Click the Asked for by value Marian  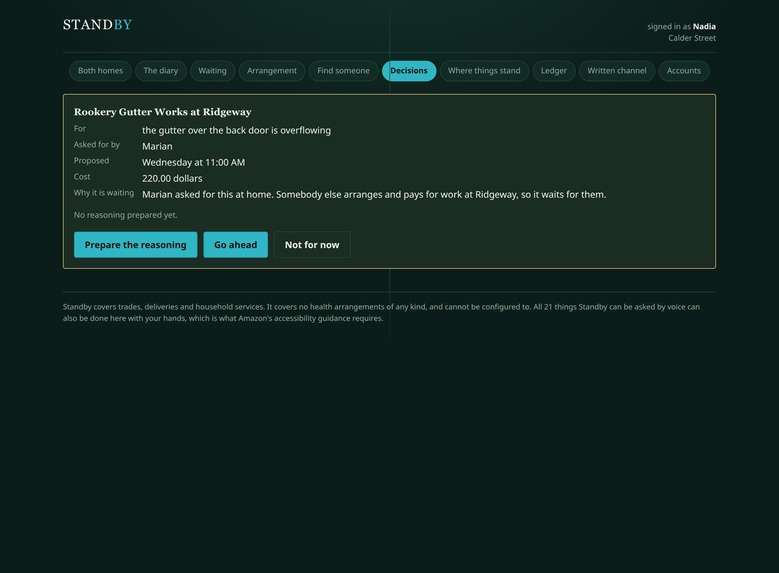click(157, 146)
